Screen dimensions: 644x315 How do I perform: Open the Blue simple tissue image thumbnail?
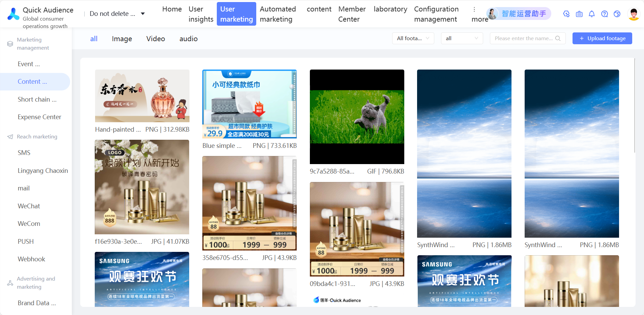pyautogui.click(x=250, y=104)
